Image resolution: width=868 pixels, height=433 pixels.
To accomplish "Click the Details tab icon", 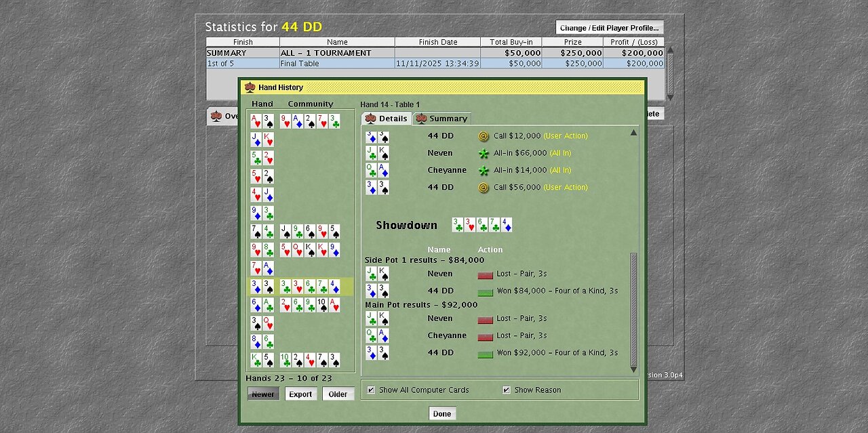I will (x=370, y=119).
